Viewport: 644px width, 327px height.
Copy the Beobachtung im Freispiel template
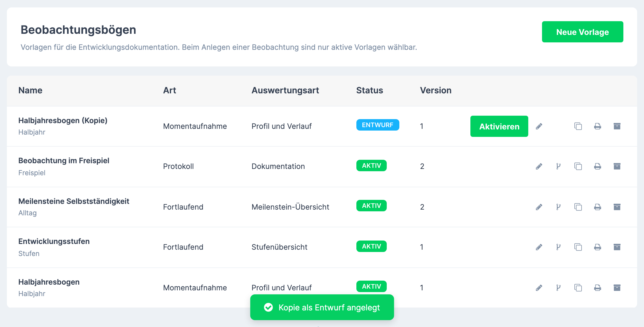(x=578, y=166)
